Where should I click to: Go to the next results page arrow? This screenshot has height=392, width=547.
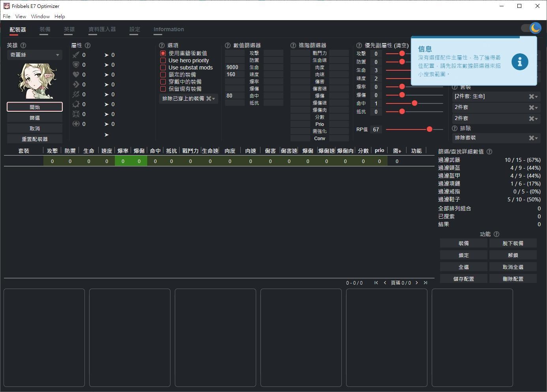click(x=417, y=283)
